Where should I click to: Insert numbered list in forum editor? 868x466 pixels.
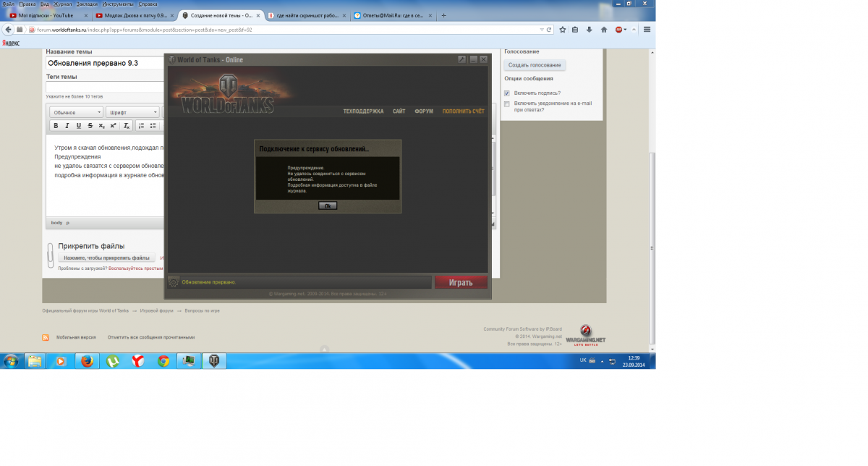coord(141,126)
